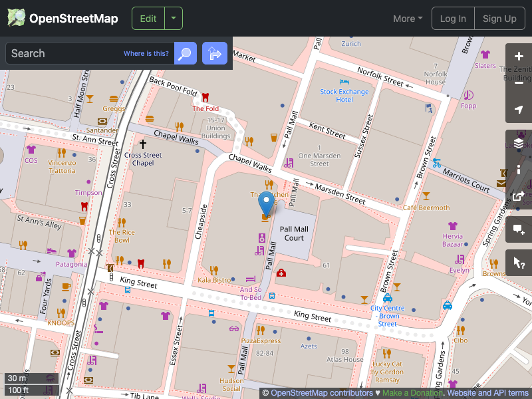Zoom in on the map
This screenshot has width=532, height=399.
click(519, 57)
